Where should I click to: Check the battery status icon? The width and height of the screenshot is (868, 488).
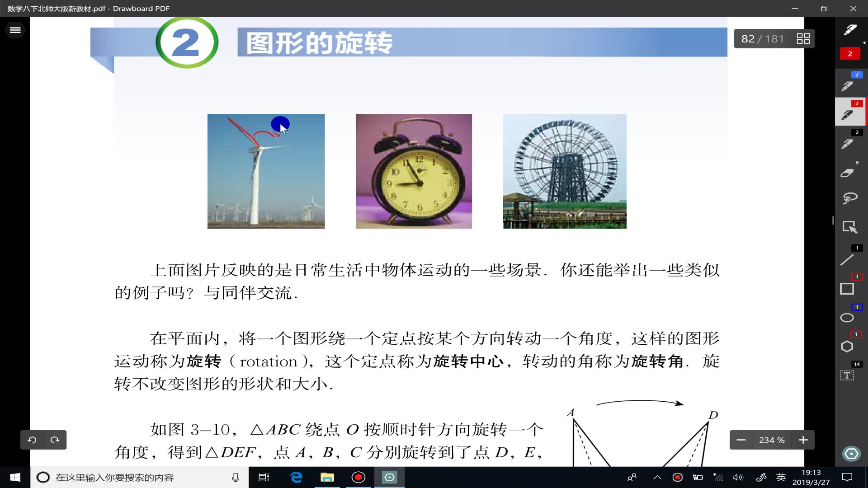coord(698,477)
